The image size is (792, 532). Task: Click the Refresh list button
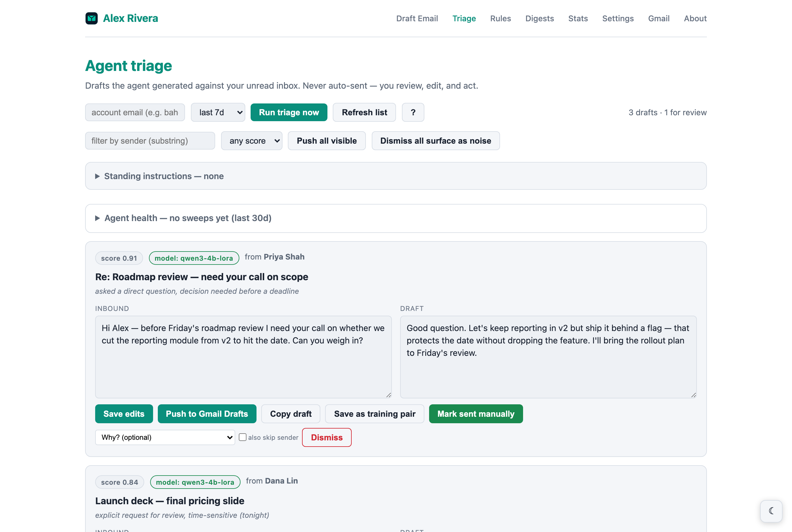coord(364,112)
